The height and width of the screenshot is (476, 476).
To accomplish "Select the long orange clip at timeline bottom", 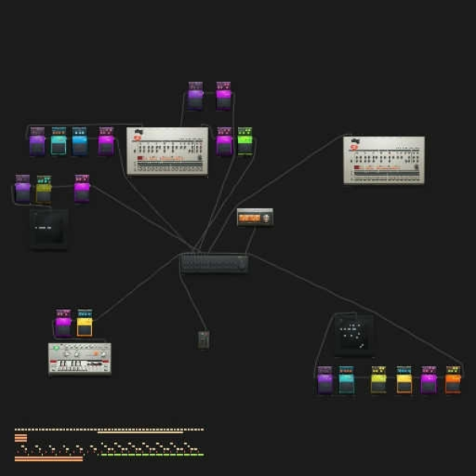I will 48,459.
